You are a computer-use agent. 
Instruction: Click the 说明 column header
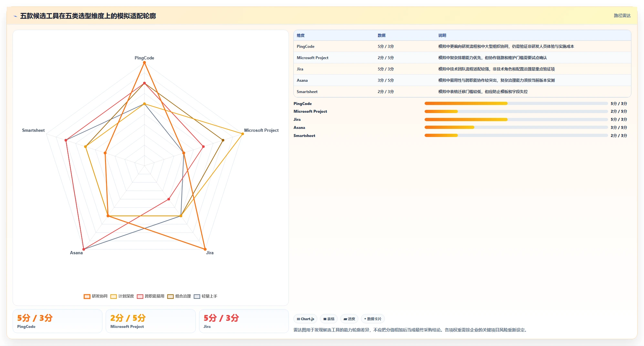click(442, 36)
